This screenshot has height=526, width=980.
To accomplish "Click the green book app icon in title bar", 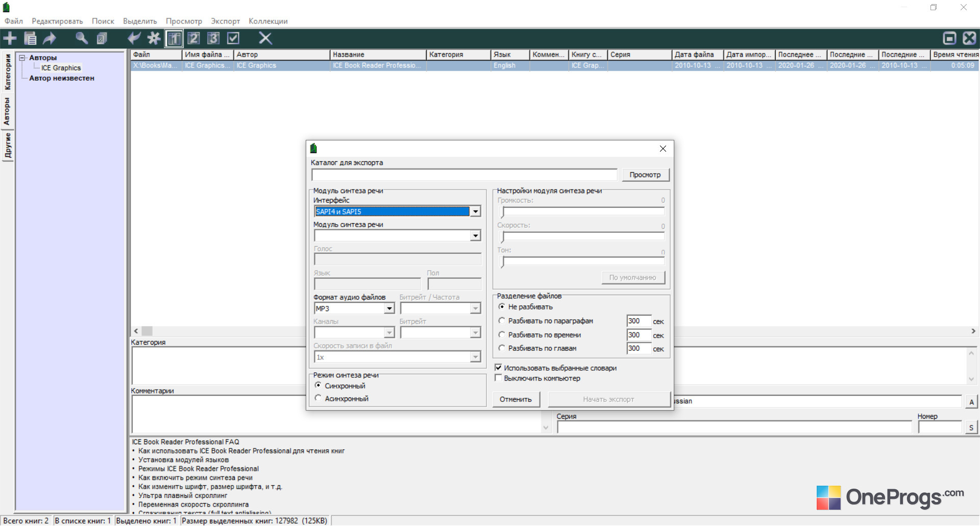I will coord(7,8).
